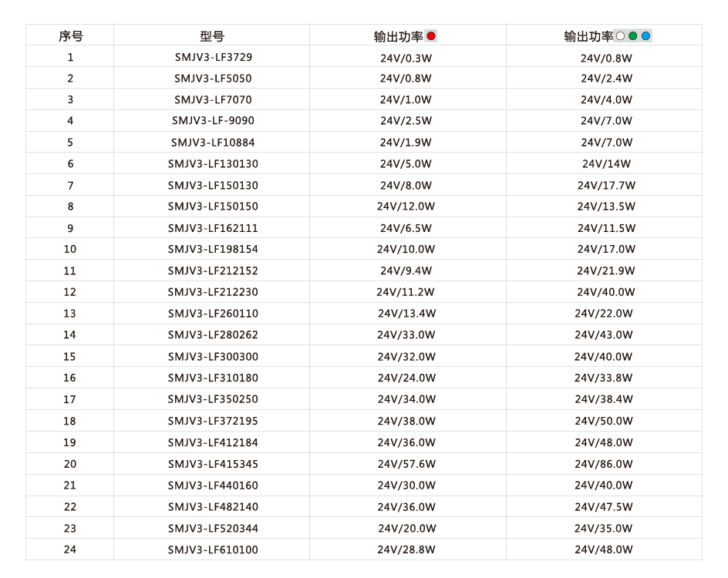728x578 pixels.
Task: Click the red dot in output power header
Action: coord(431,35)
